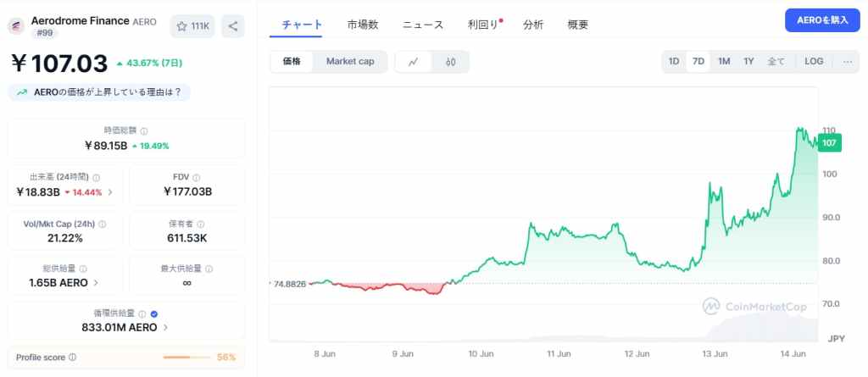Expand 24-hour volume details chevron
This screenshot has height=377, width=868.
(x=109, y=192)
